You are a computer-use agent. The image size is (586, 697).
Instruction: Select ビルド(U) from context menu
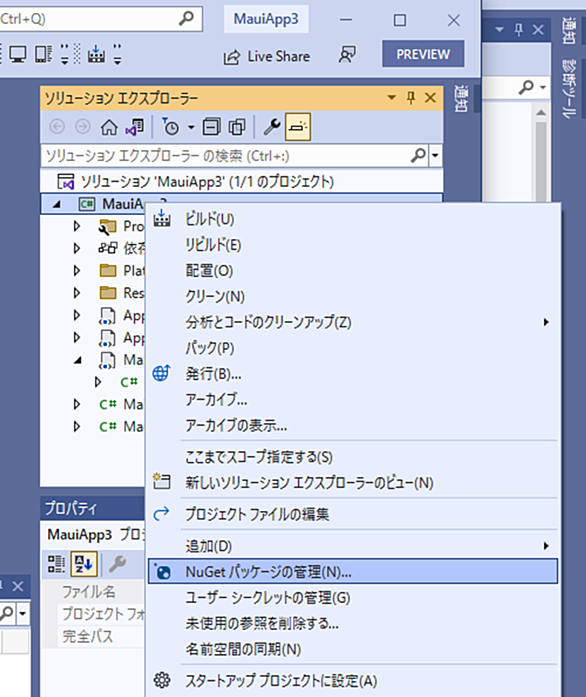(352, 219)
